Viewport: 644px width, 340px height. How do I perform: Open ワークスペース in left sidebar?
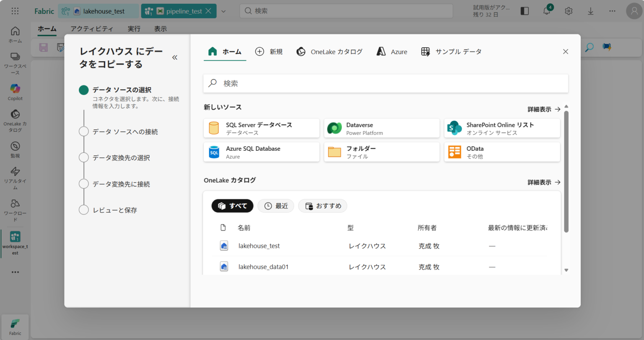click(15, 64)
